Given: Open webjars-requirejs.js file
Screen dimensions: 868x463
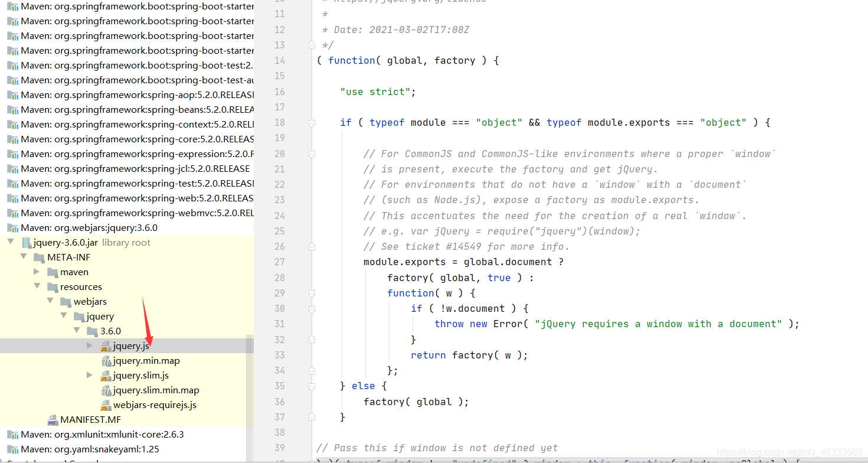Looking at the screenshot, I should coord(155,405).
